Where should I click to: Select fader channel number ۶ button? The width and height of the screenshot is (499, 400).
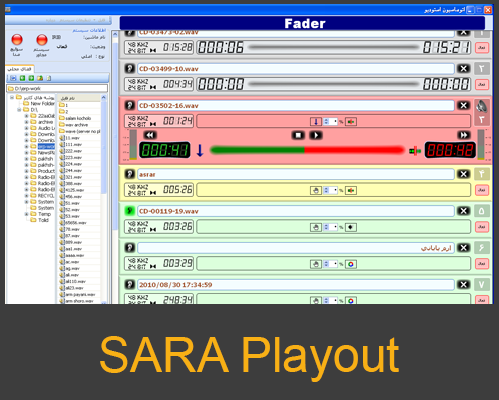[x=482, y=248]
